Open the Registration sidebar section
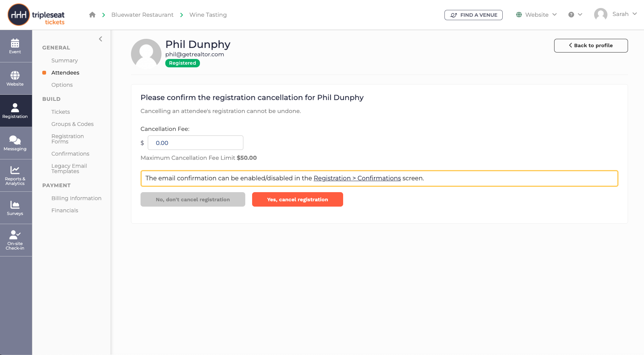 [15, 110]
